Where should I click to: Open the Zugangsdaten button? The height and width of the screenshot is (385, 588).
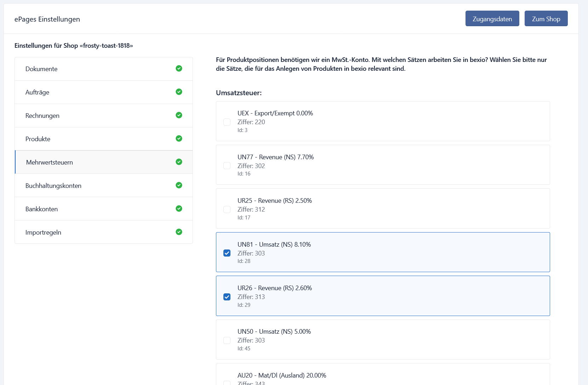coord(492,18)
